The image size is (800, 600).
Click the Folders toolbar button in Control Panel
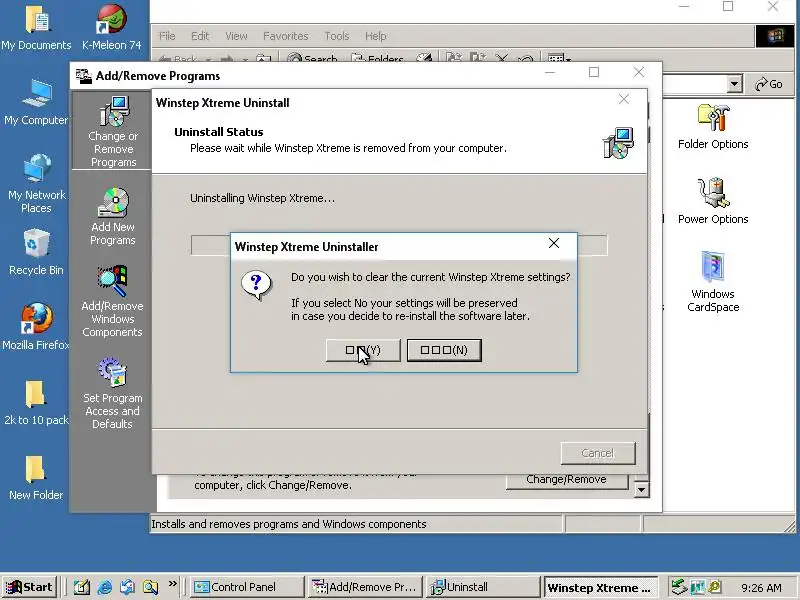(378, 59)
